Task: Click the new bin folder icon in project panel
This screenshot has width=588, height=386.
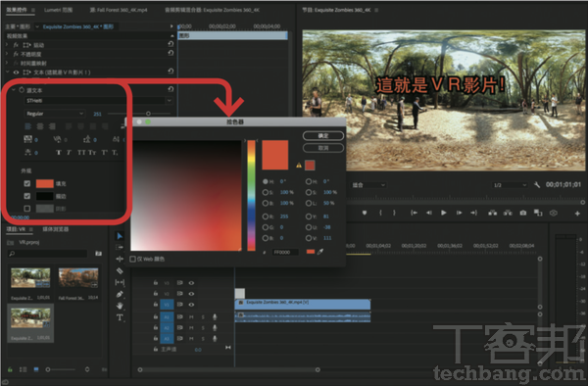Action: coord(98,254)
